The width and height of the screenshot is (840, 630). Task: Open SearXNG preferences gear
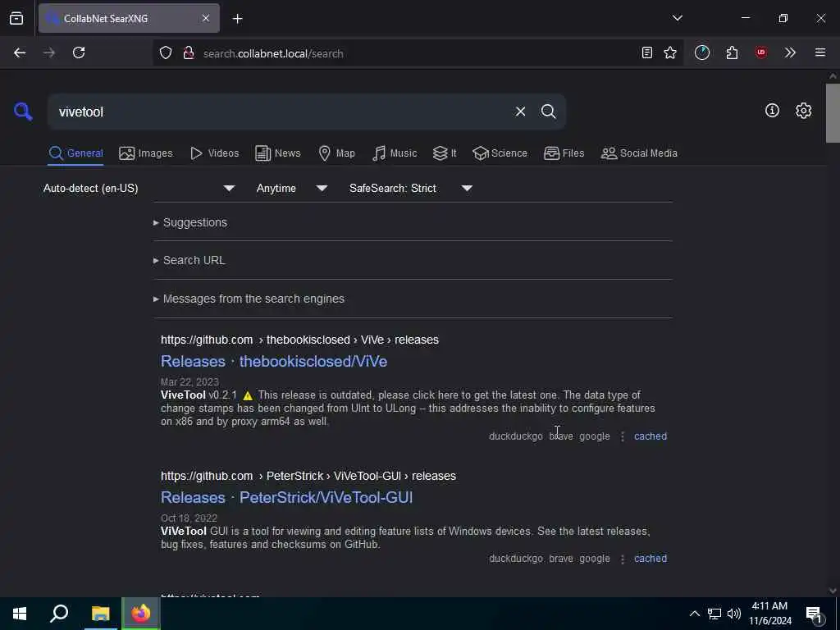click(x=803, y=111)
